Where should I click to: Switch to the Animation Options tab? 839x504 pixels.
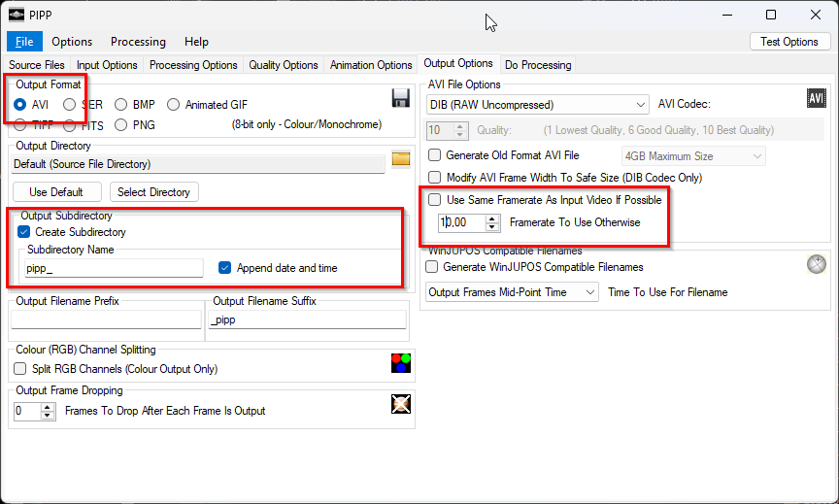coord(371,65)
